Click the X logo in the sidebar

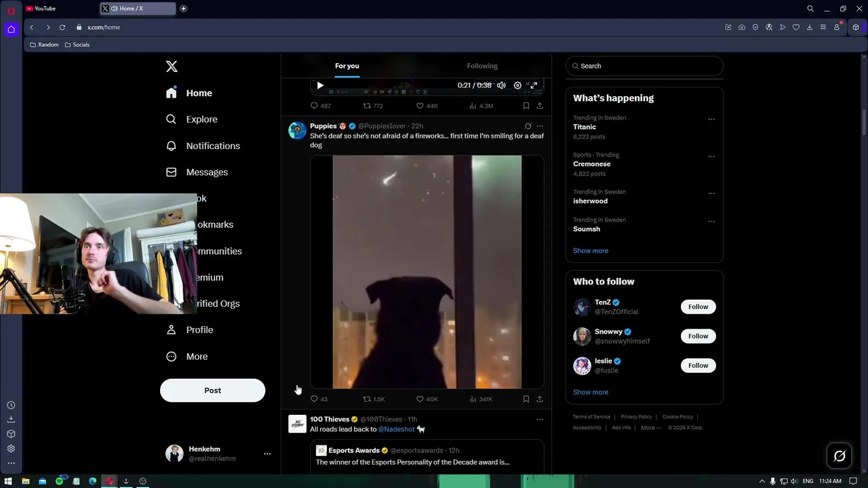click(172, 66)
